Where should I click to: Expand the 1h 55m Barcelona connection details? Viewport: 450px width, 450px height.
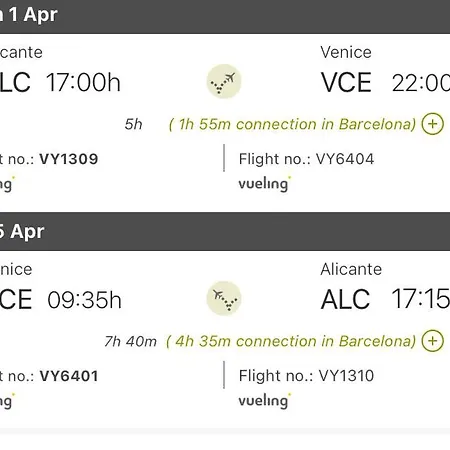click(x=432, y=124)
